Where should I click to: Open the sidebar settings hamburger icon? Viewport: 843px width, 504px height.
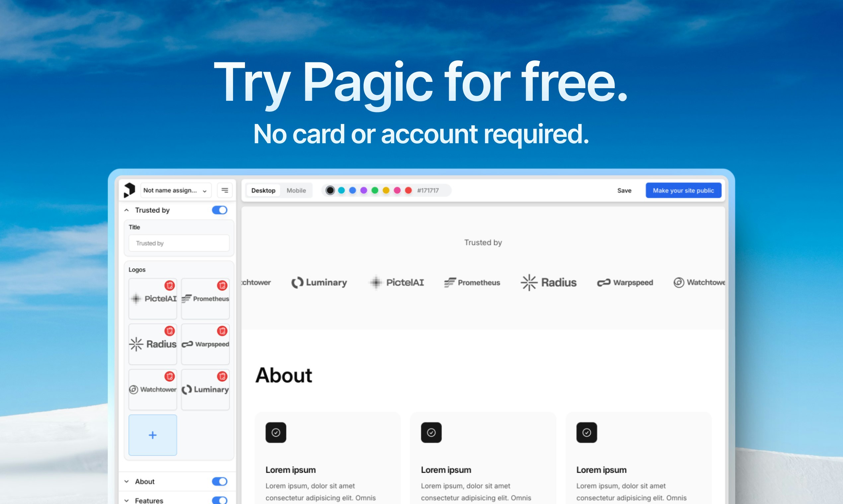point(224,190)
